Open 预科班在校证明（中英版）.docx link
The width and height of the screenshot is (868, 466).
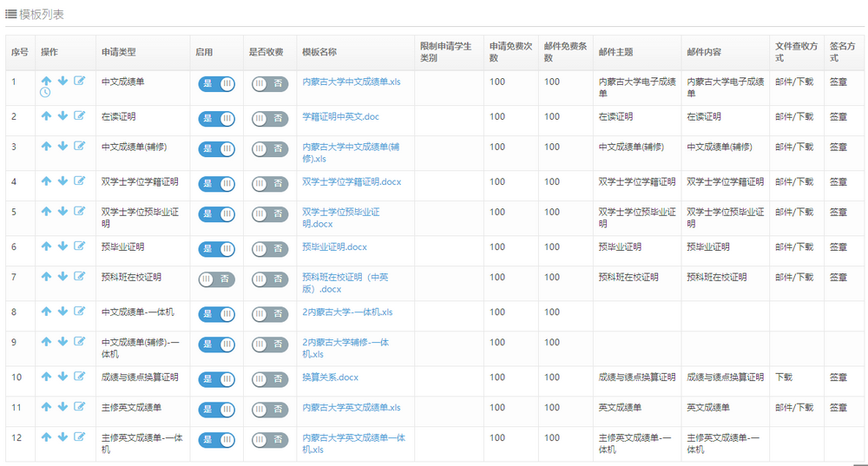[345, 284]
